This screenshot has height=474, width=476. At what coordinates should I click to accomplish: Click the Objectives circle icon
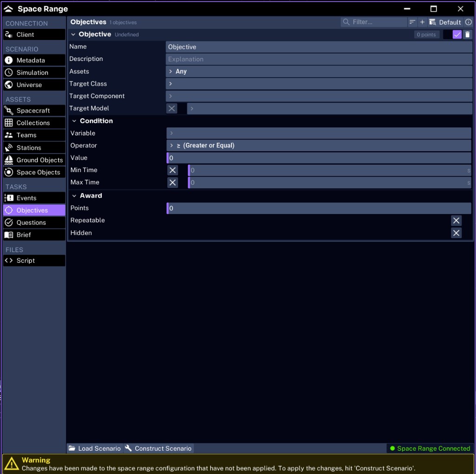pyautogui.click(x=9, y=210)
